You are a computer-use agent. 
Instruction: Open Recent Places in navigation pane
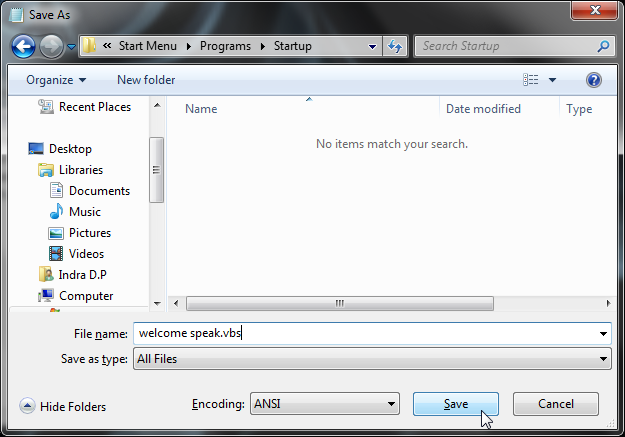[95, 107]
